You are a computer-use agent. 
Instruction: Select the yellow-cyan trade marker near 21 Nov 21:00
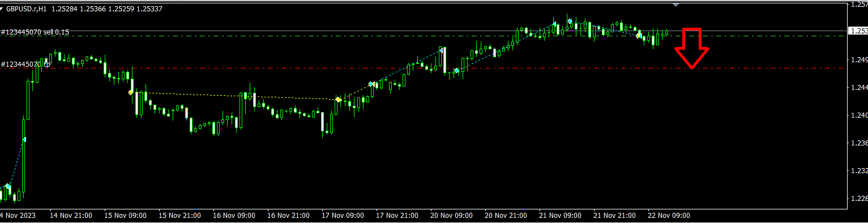click(x=639, y=36)
